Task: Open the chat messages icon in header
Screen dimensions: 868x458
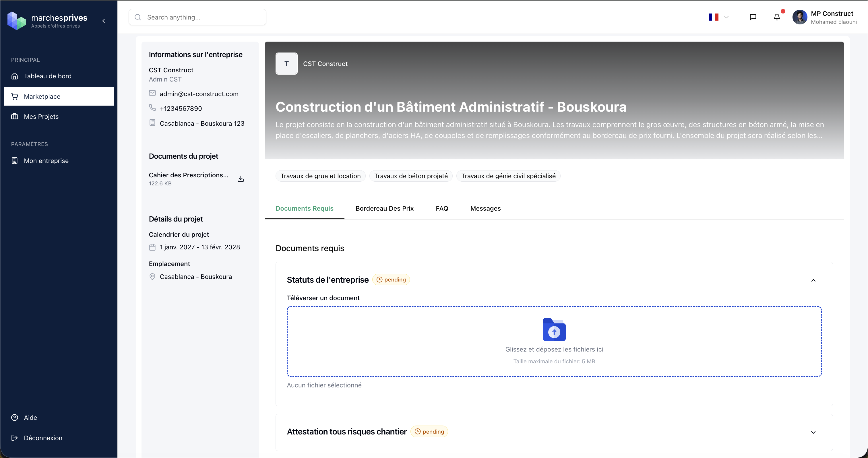Action: point(753,17)
